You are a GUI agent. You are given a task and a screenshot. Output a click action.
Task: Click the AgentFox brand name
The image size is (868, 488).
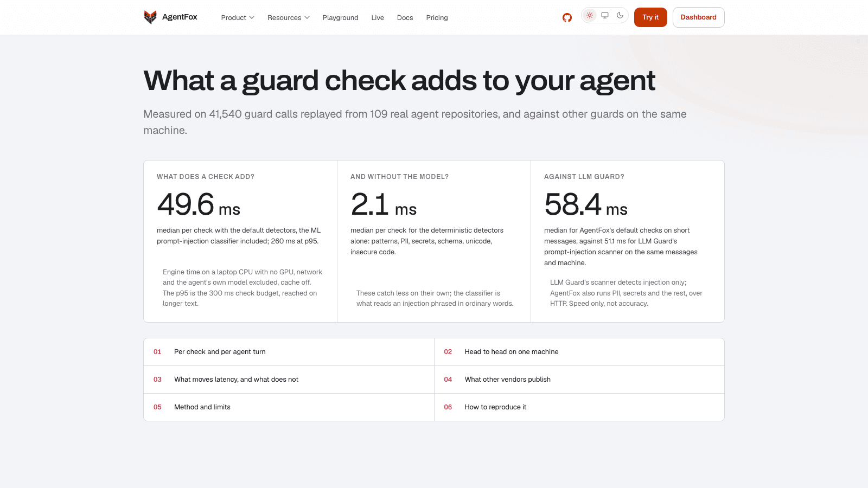[180, 17]
